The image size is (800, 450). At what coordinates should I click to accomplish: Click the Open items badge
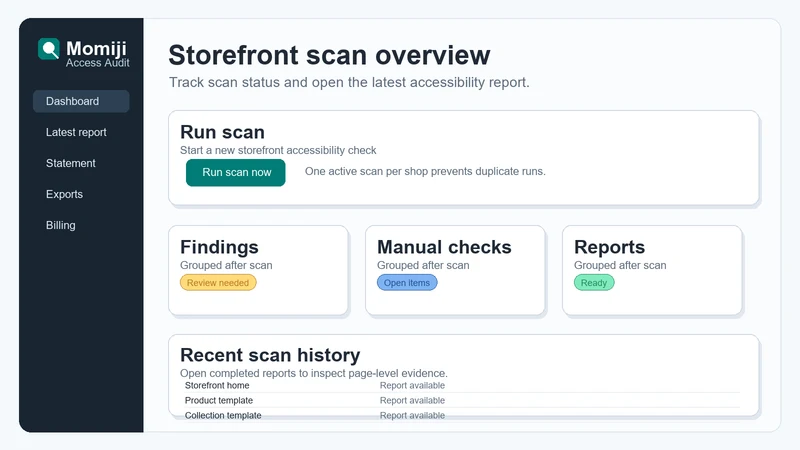[x=407, y=283]
